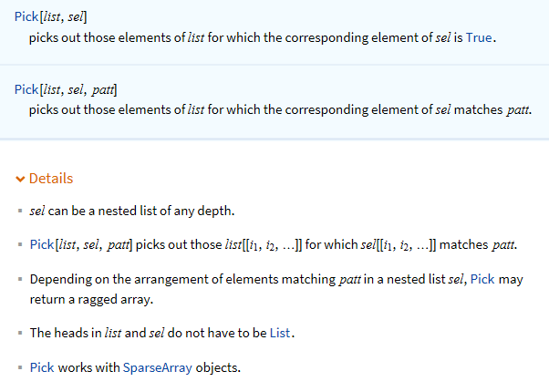Click the bullet marker beside 'sel can be a nested list'
Screen dimensions: 549x392
coord(20,211)
